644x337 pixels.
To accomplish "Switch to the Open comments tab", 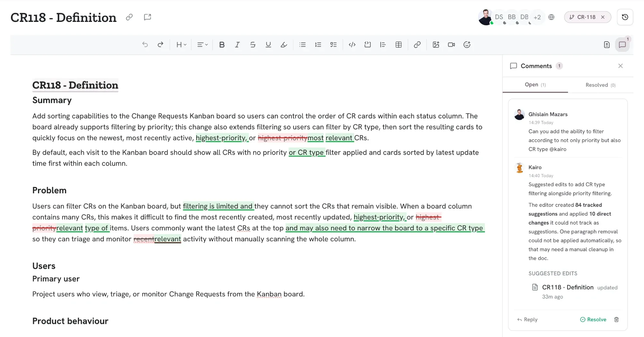I will pos(535,85).
